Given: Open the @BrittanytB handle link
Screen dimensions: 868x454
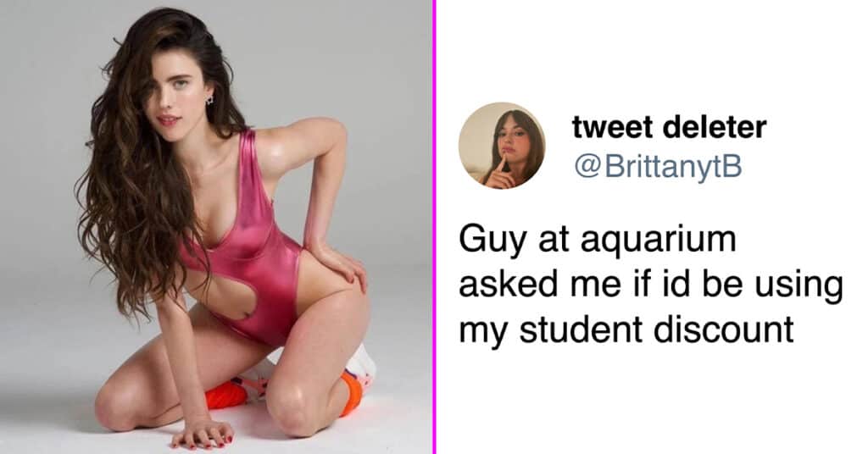Looking at the screenshot, I should (x=657, y=165).
